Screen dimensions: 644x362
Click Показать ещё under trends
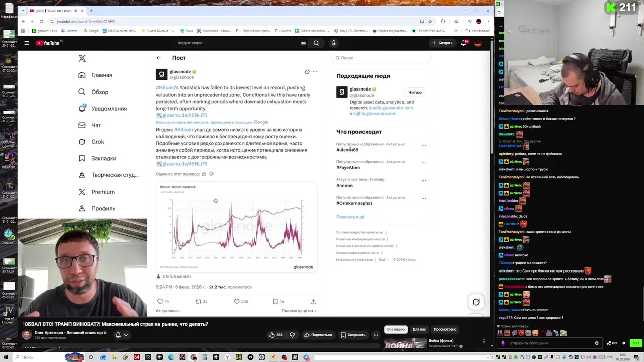click(350, 217)
